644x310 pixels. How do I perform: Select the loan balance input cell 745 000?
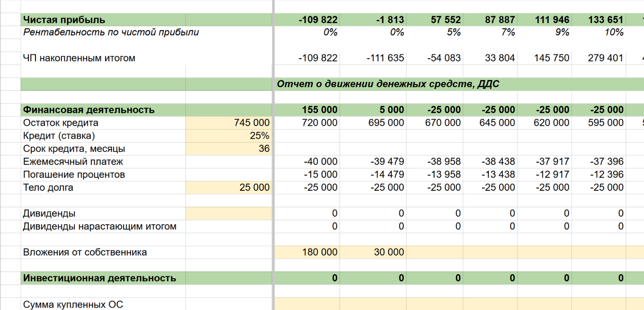tap(229, 123)
